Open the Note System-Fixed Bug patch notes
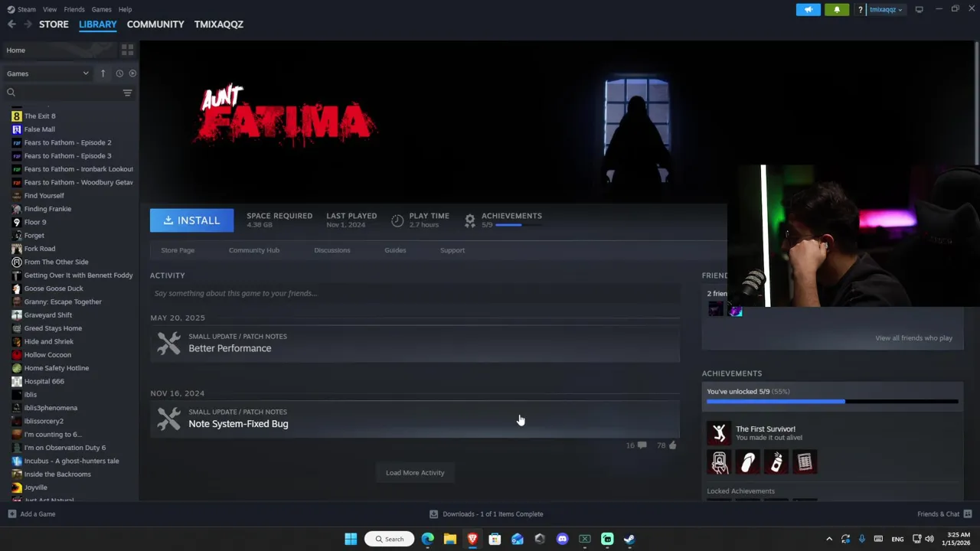 tap(415, 419)
